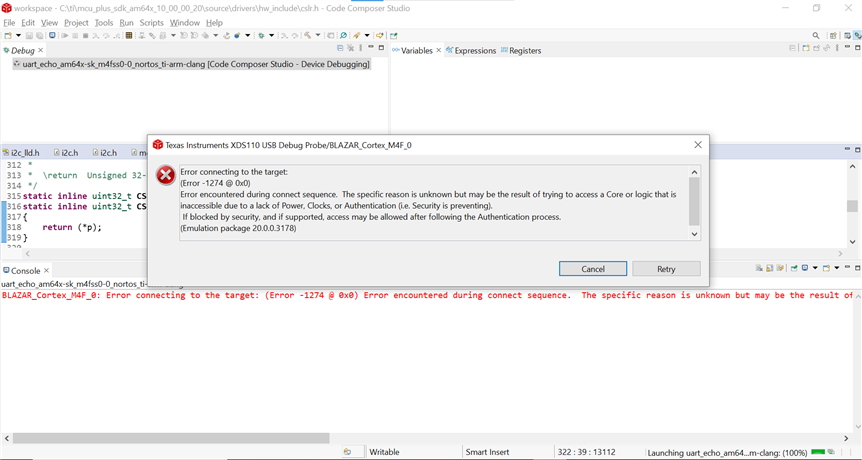
Task: Click the console horizontal scrollbar right arrow
Action: (x=847, y=439)
